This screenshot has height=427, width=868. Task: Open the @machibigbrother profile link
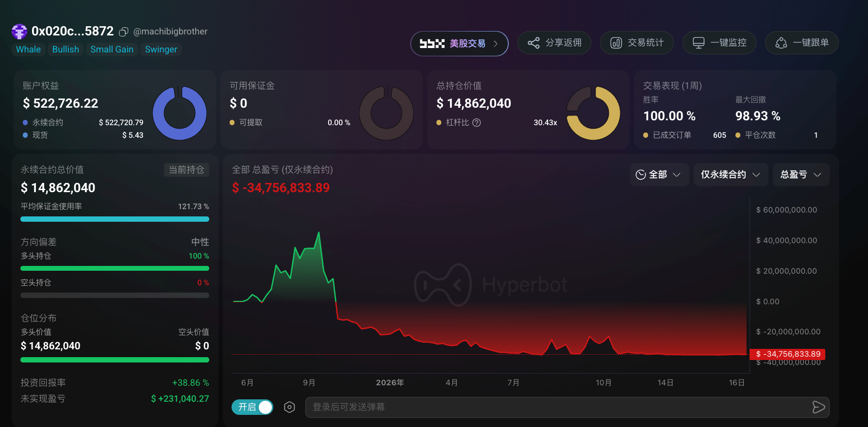pyautogui.click(x=170, y=32)
